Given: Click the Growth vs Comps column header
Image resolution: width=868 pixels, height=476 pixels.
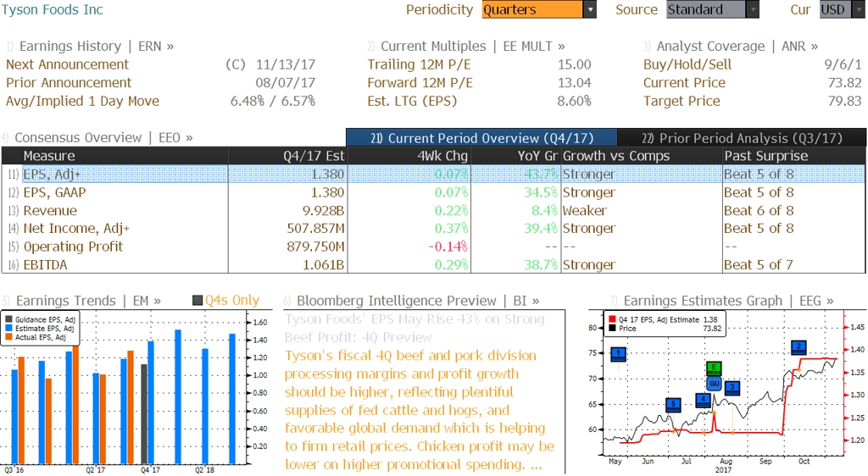Looking at the screenshot, I should click(x=641, y=156).
